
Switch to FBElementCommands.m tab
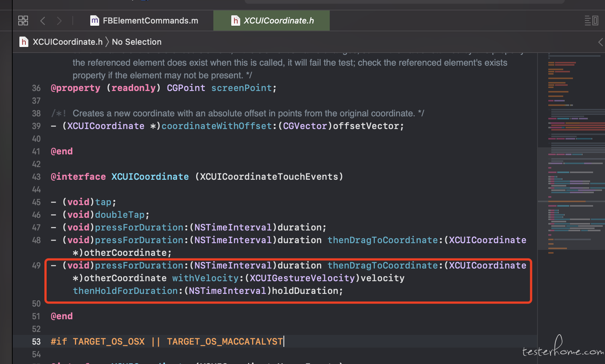pyautogui.click(x=145, y=21)
